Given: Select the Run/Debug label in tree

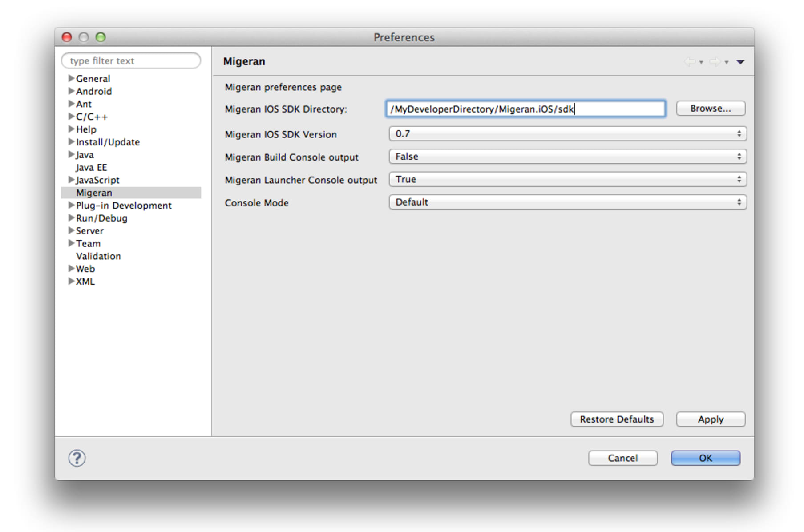Looking at the screenshot, I should pyautogui.click(x=101, y=218).
